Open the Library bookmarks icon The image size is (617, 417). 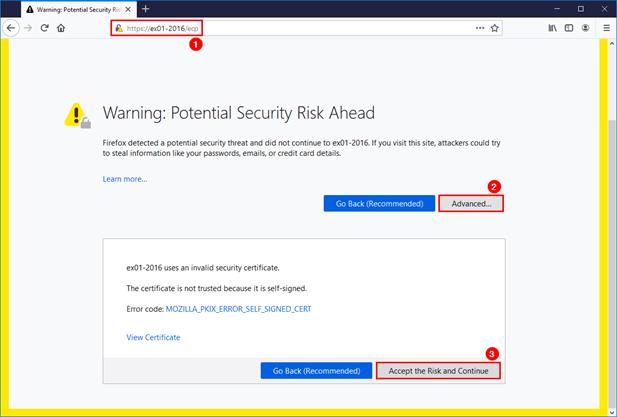point(552,28)
